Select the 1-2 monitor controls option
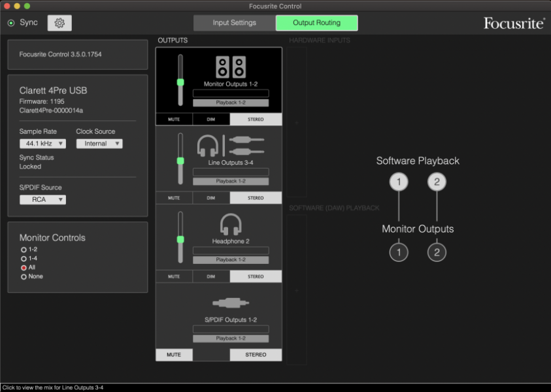Viewport: 551px width, 392px height. tap(24, 249)
